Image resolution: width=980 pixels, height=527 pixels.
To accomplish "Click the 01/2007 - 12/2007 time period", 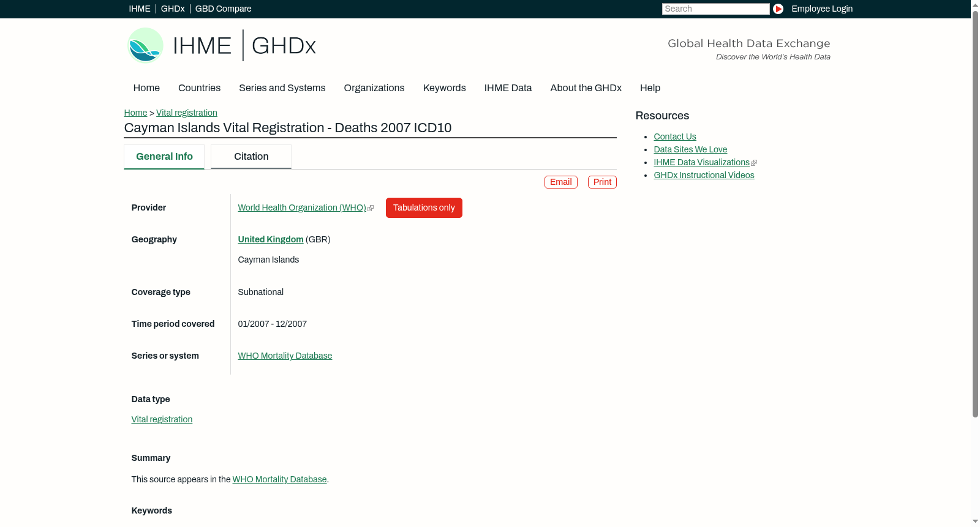I will (x=273, y=324).
